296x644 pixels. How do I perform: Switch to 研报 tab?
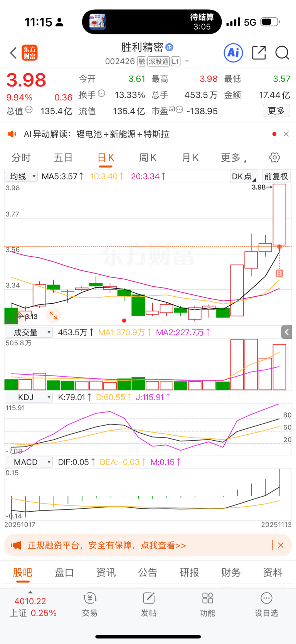click(189, 572)
